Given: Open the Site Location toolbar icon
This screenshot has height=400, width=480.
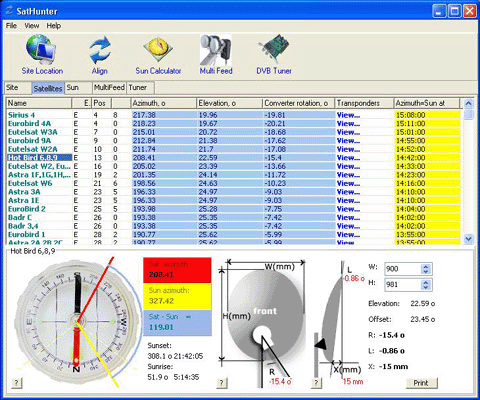Looking at the screenshot, I should (41, 50).
